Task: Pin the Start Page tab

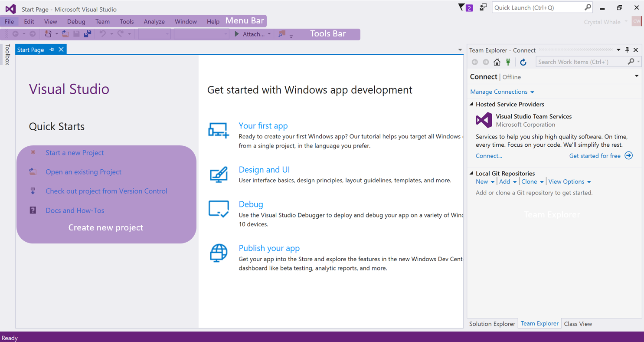Action: pyautogui.click(x=52, y=49)
